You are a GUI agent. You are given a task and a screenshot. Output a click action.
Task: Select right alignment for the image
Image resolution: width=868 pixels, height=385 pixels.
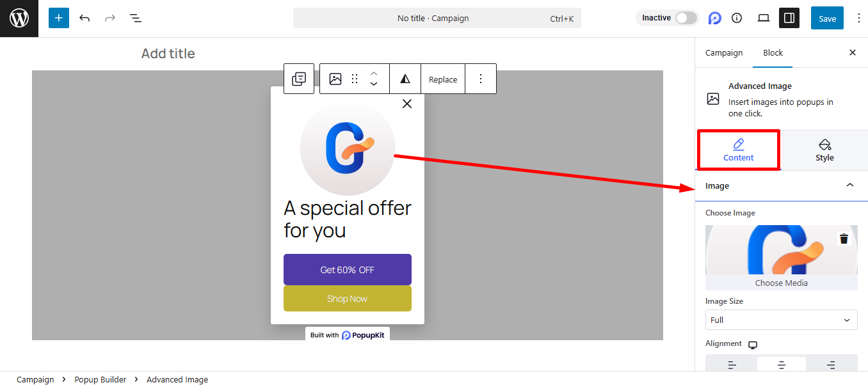[832, 365]
